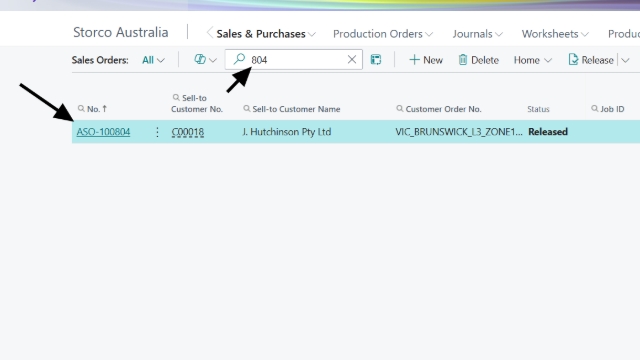This screenshot has height=360, width=640.
Task: Open the list layout view icon
Action: (376, 60)
